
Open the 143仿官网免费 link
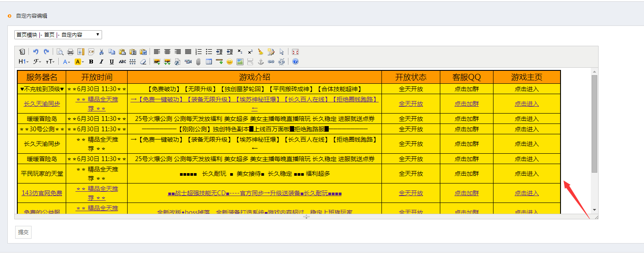42,193
